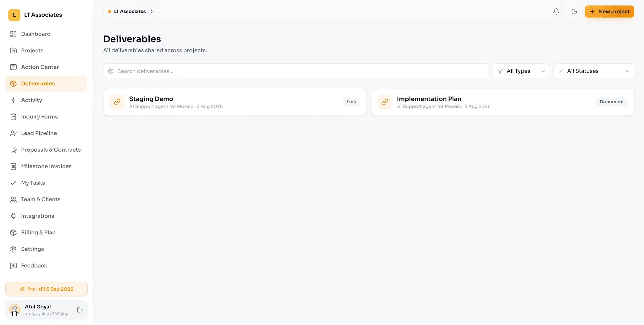The height and width of the screenshot is (325, 644).
Task: Go to Dashboard in the sidebar
Action: 46,34
